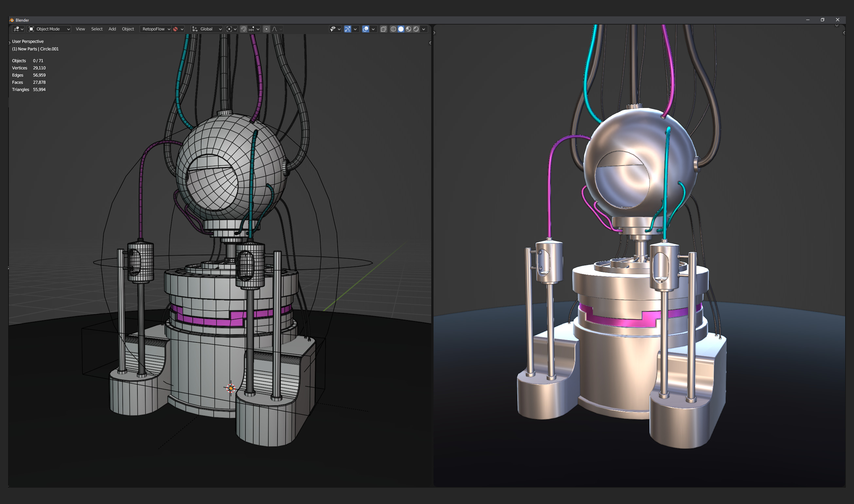The height and width of the screenshot is (504, 854).
Task: Toggle the snapping magnet icon
Action: point(243,29)
